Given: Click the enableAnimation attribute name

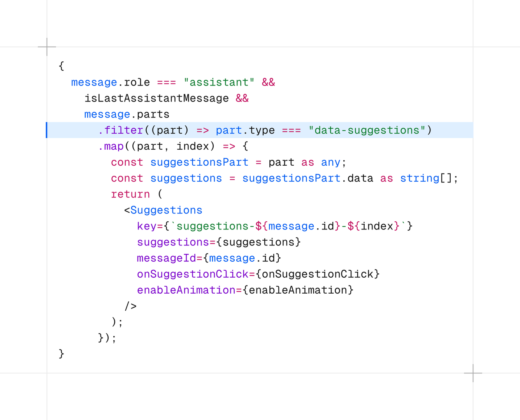Looking at the screenshot, I should [186, 290].
